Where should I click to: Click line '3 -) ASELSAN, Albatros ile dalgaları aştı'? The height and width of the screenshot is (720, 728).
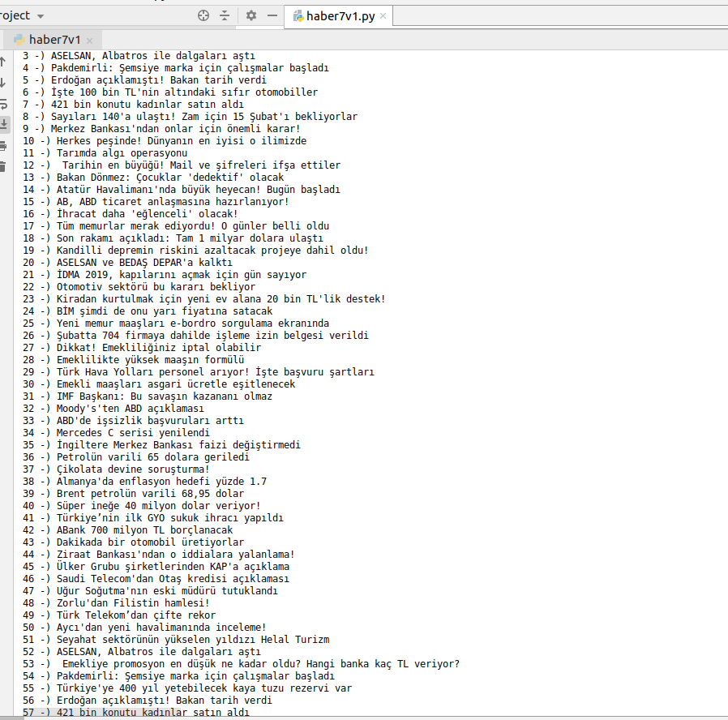139,56
